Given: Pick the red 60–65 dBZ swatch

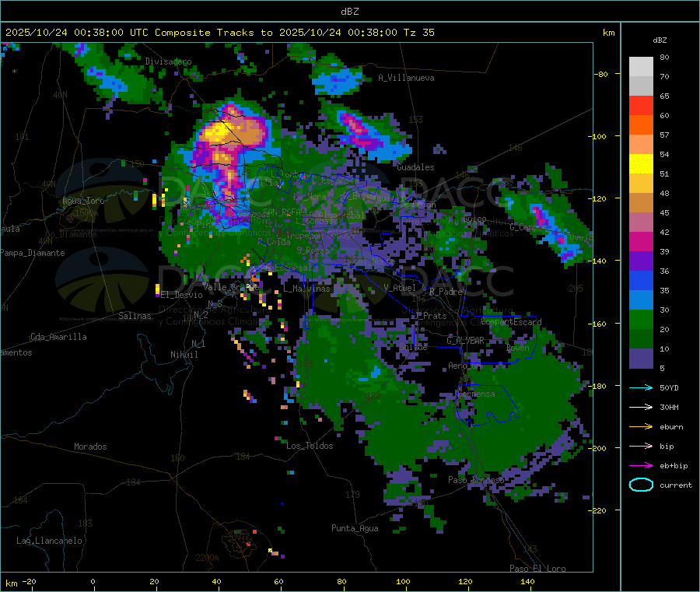Looking at the screenshot, I should [641, 106].
